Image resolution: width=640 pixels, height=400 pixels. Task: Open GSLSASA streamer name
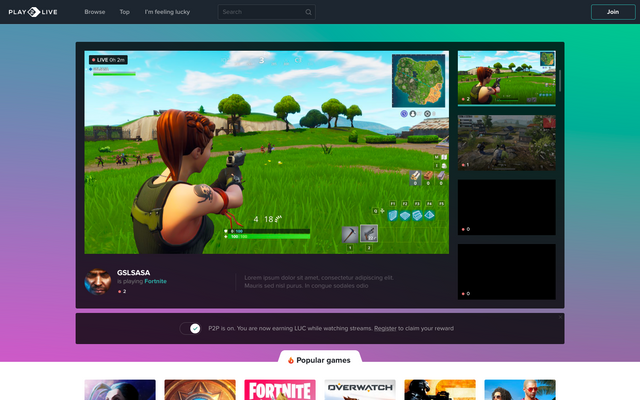(133, 272)
